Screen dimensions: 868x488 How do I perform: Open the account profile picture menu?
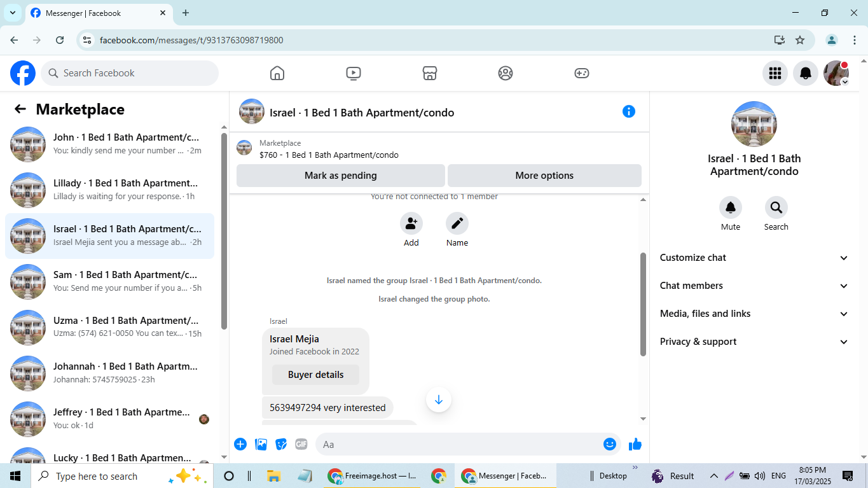point(836,73)
